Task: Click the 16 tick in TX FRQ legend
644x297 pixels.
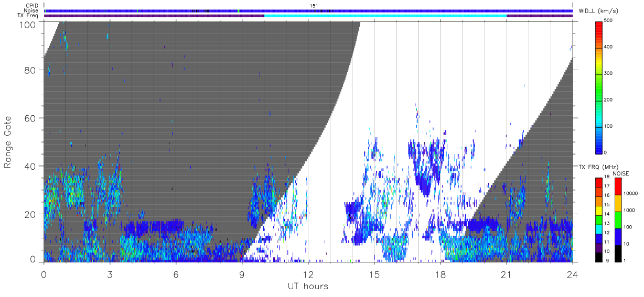Action: coord(607,195)
